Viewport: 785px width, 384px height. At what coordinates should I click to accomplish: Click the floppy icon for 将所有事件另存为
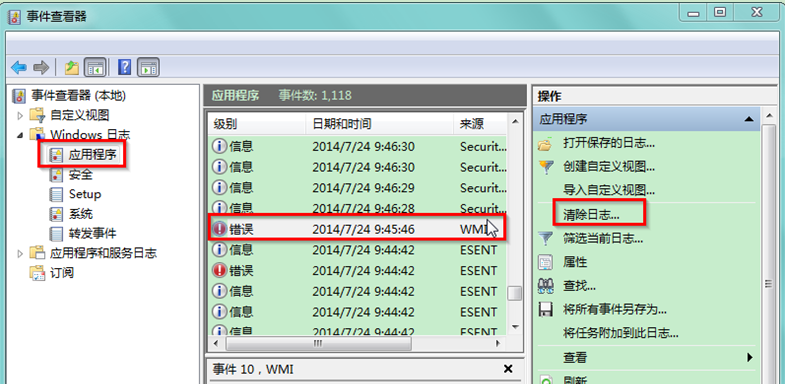545,309
